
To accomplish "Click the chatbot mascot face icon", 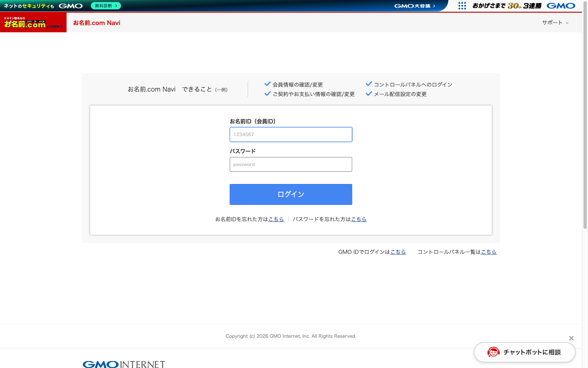I will point(493,352).
